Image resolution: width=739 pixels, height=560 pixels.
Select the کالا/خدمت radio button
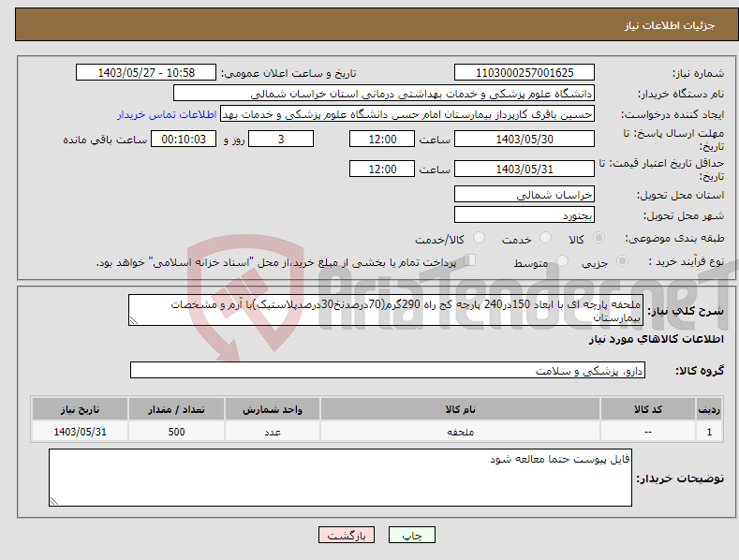(x=479, y=238)
